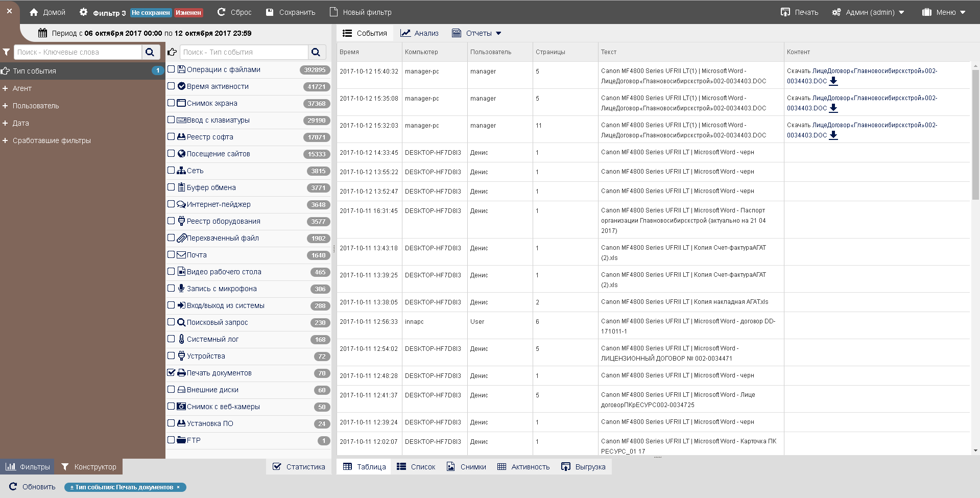Open the 'Админ (admin)' user dropdown

pyautogui.click(x=868, y=12)
